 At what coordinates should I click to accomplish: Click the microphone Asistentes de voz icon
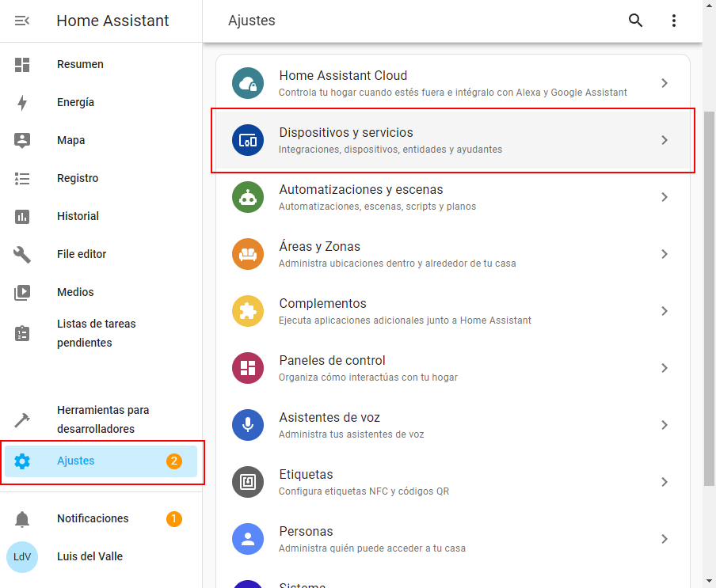click(x=248, y=425)
